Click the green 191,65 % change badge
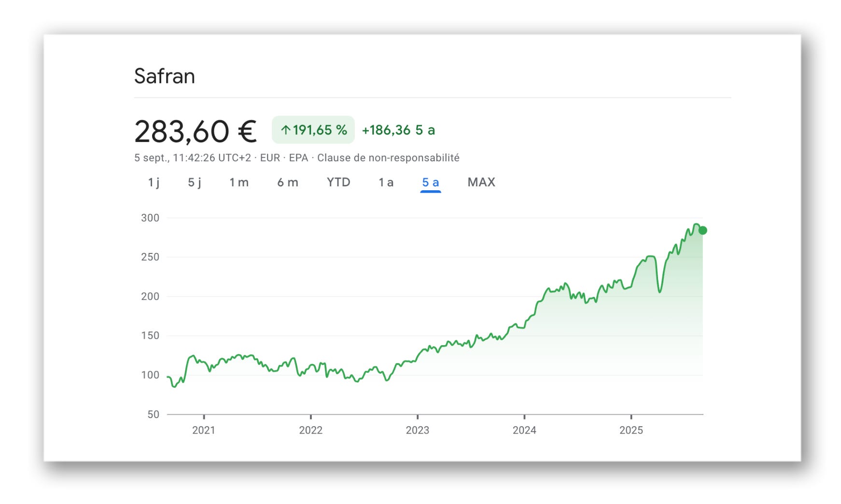 (313, 130)
